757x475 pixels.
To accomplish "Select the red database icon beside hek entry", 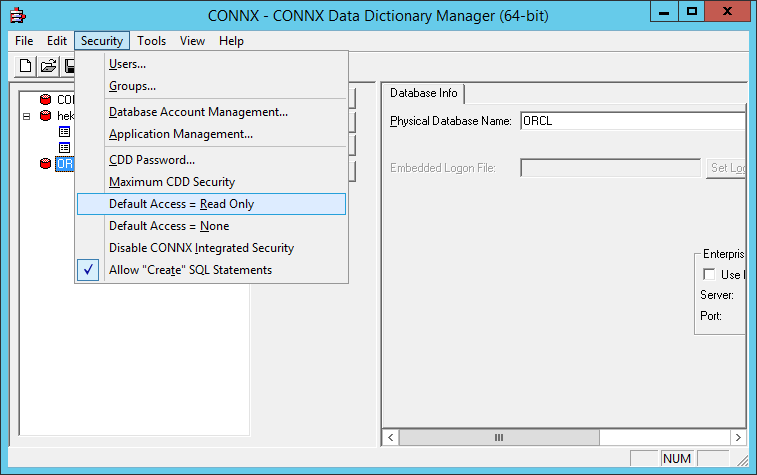I will 45,115.
